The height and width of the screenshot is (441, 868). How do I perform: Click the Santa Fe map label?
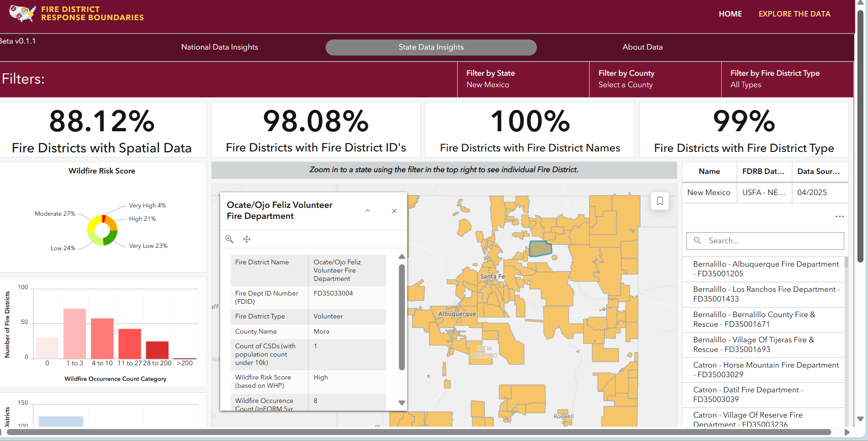[492, 276]
